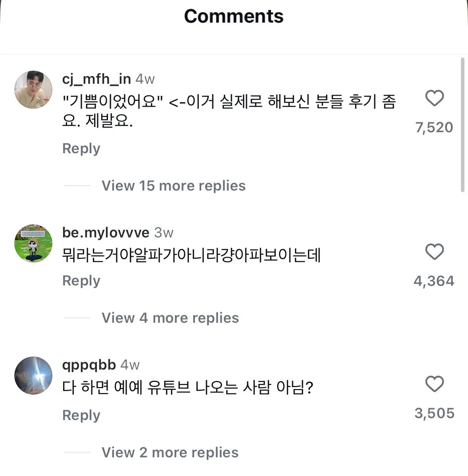View 4,364 likes count

tap(434, 281)
